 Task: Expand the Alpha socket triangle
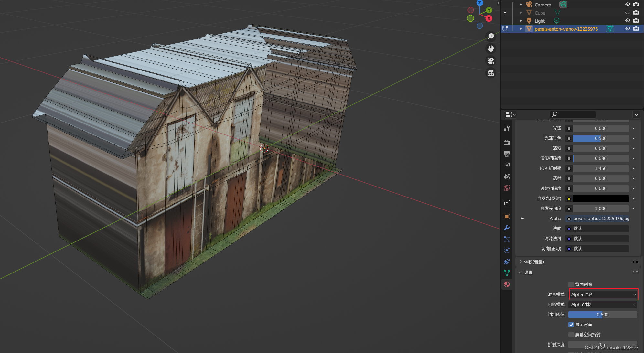coord(522,219)
